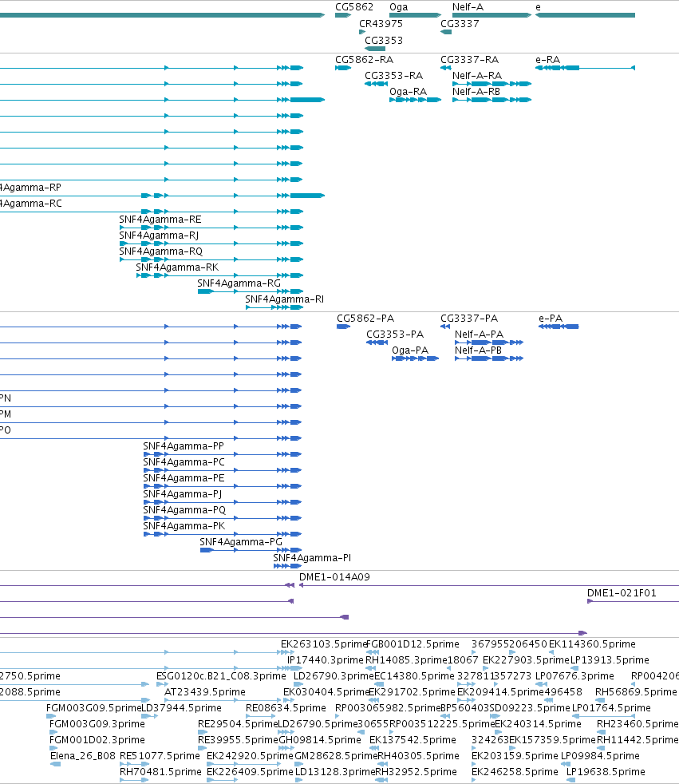Open the SNF4Agamma-PE protein label

184,478
